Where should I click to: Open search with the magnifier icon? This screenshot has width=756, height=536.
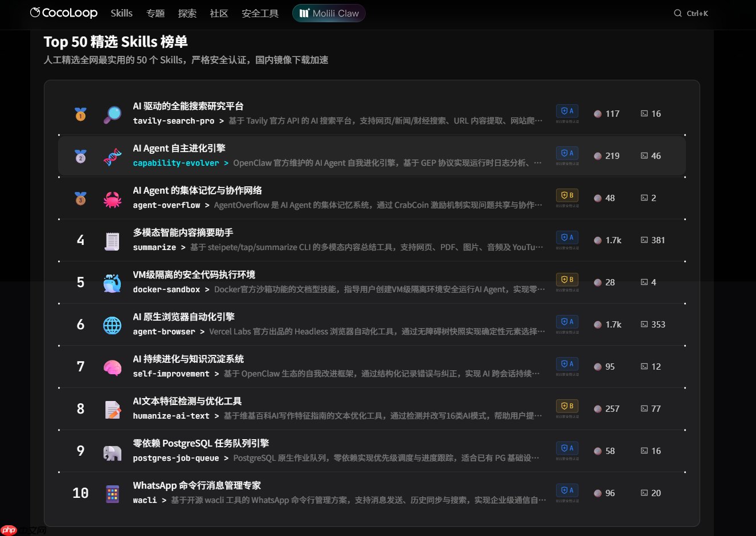(x=677, y=13)
